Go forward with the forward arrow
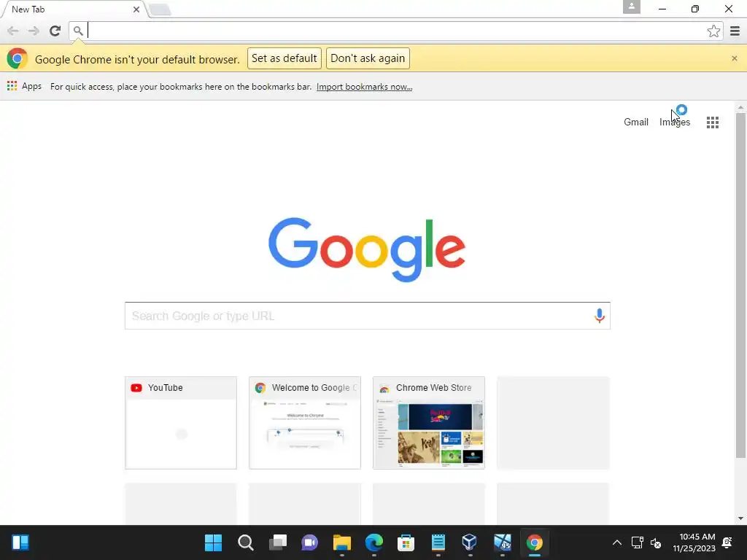The width and height of the screenshot is (747, 560). pyautogui.click(x=34, y=31)
